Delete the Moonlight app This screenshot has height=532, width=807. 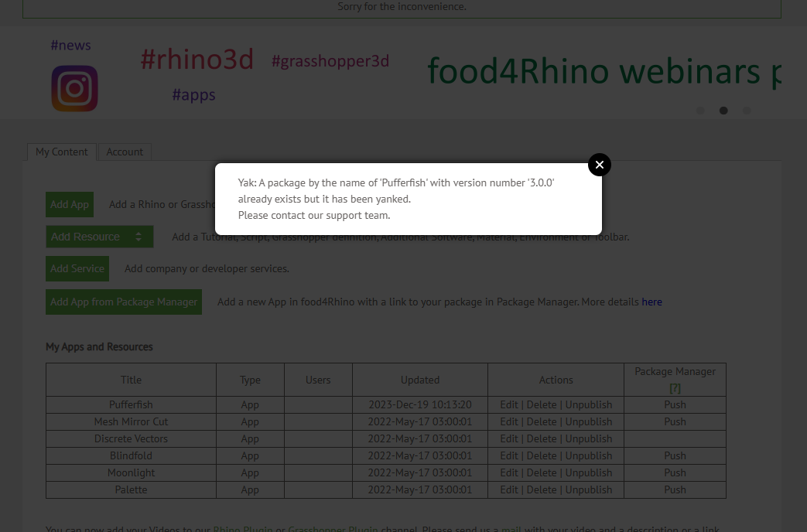click(542, 472)
